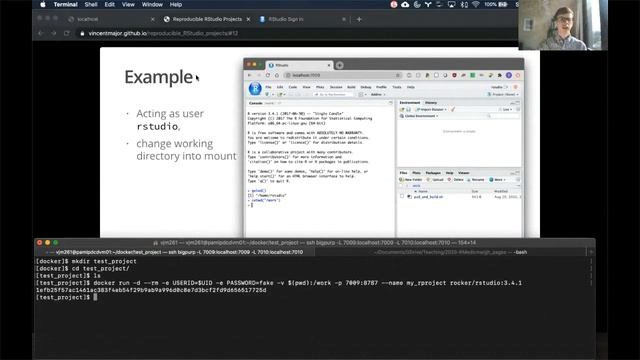Screen dimensions: 640x360
Task: Sort files by Name column header
Action: coord(423,191)
